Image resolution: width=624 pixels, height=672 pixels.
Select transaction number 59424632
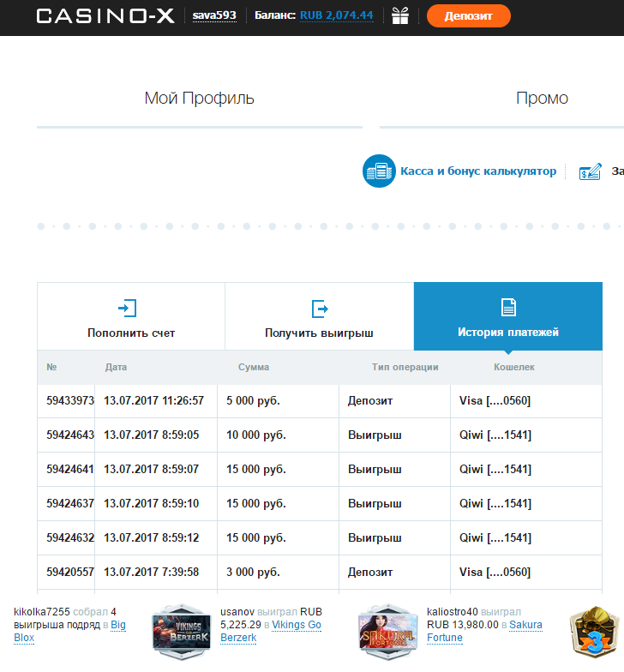[x=70, y=538]
